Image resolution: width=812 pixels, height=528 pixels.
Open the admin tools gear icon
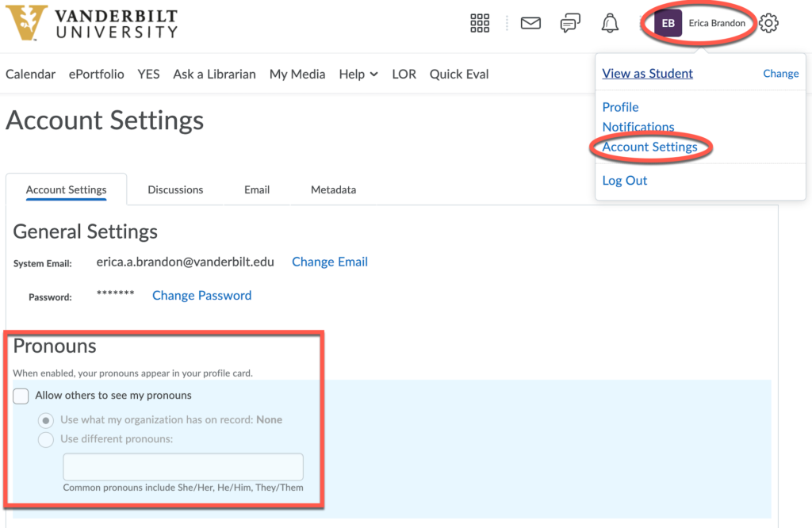coord(768,24)
